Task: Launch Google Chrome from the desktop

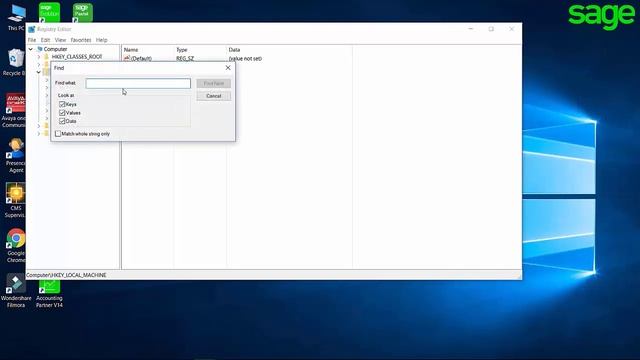Action: [16, 244]
